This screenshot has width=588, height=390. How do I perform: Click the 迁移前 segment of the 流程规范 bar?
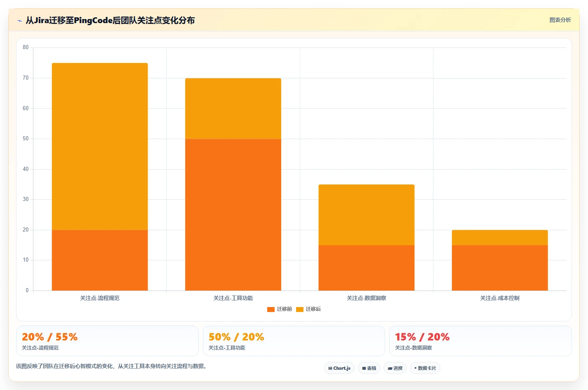100,260
